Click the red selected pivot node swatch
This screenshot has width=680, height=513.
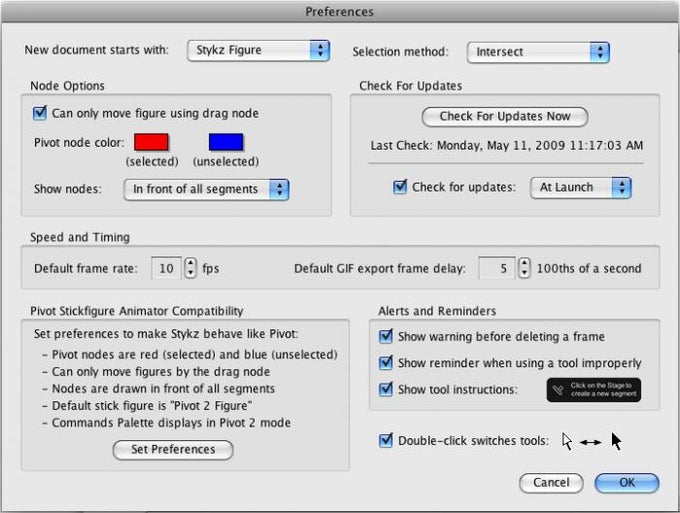[151, 142]
